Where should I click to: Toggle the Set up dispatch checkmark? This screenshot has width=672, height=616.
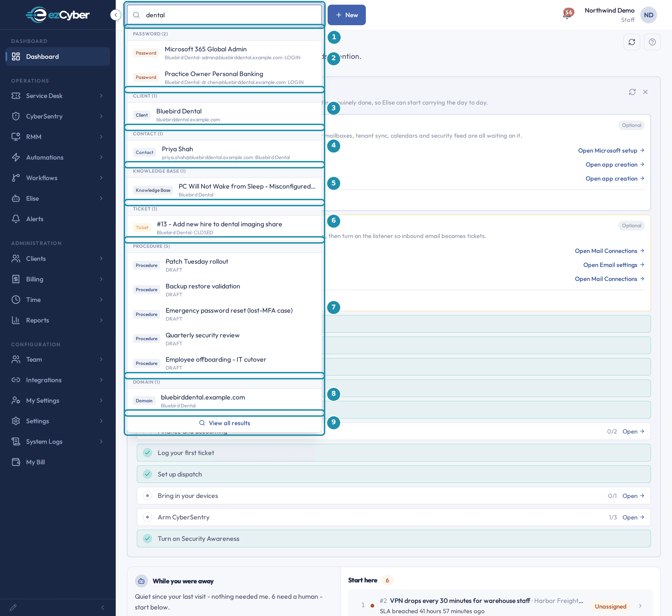pyautogui.click(x=147, y=474)
